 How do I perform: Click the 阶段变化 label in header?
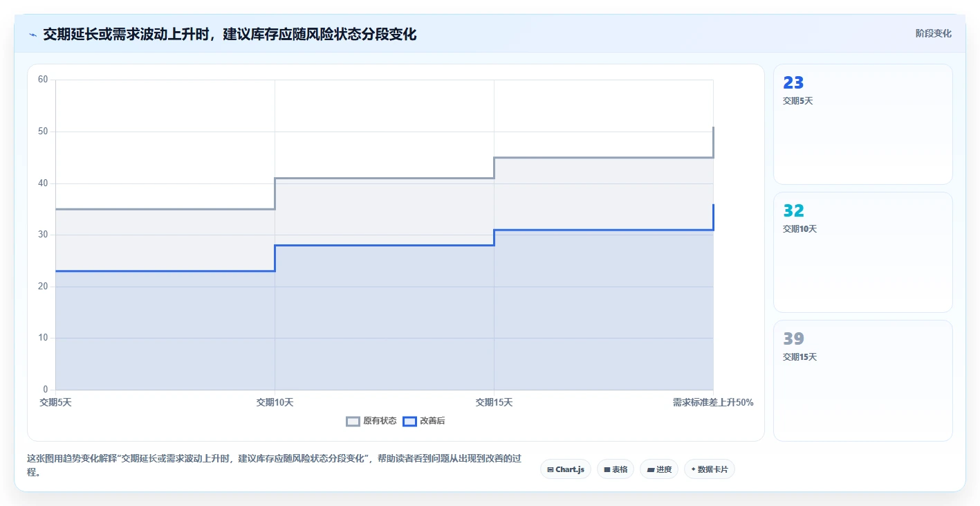[x=933, y=33]
